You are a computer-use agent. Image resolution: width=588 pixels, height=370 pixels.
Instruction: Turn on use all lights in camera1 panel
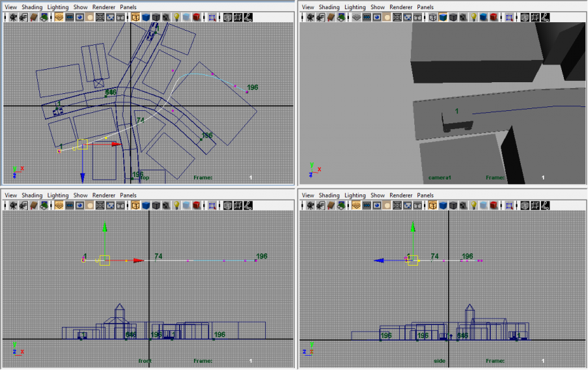[473, 18]
